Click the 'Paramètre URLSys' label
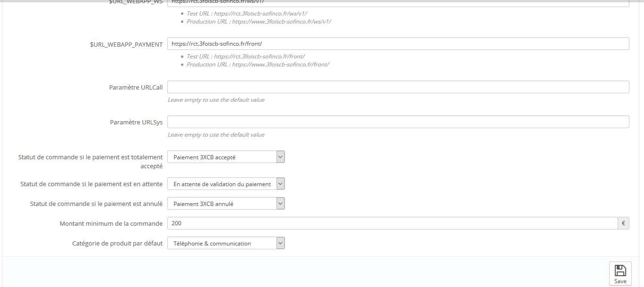 (136, 123)
